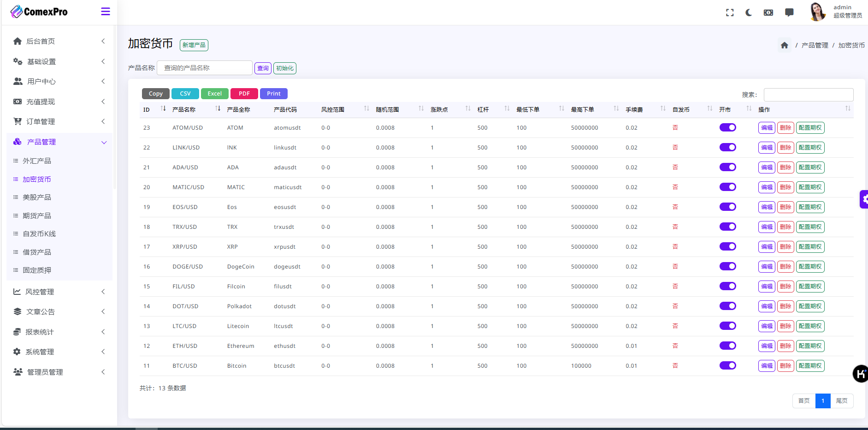
Task: Click the banknote icon in top bar
Action: click(768, 12)
